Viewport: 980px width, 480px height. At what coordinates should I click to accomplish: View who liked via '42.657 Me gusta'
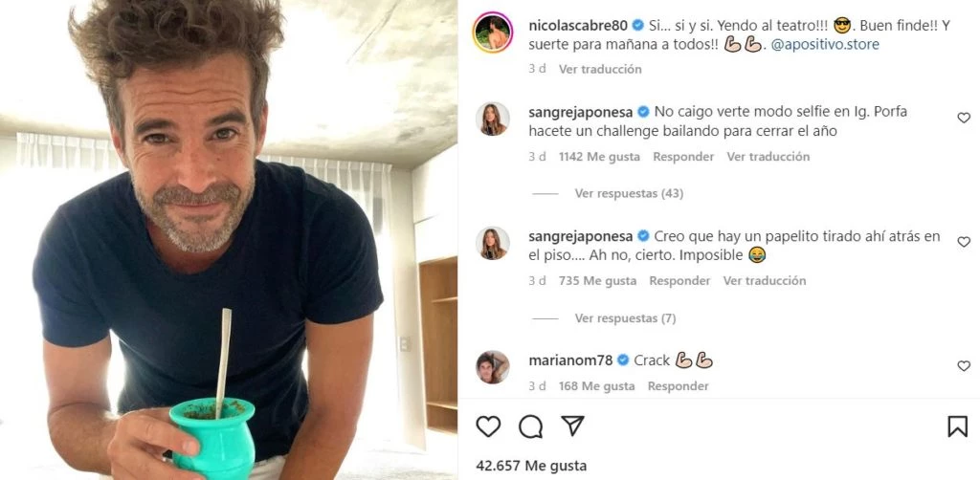click(531, 466)
